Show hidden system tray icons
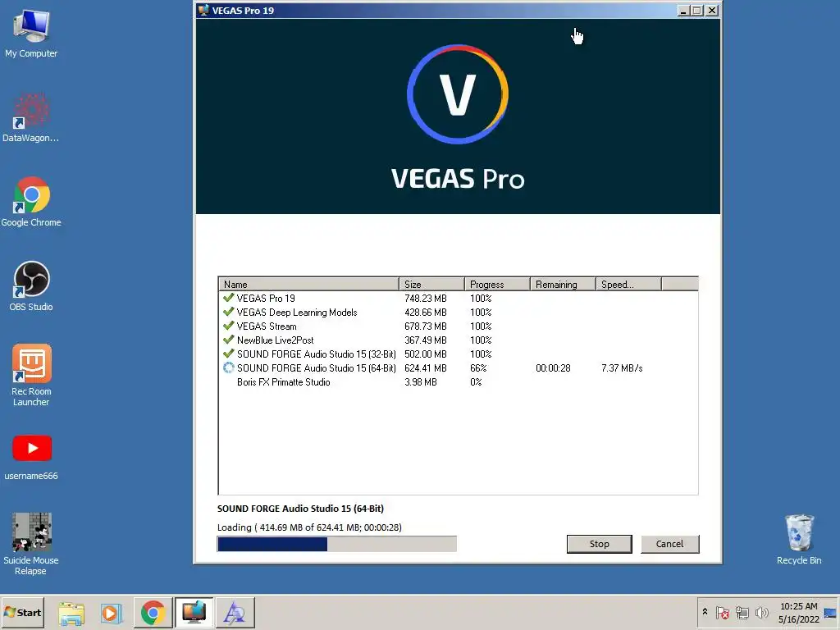840x630 pixels. (x=705, y=612)
